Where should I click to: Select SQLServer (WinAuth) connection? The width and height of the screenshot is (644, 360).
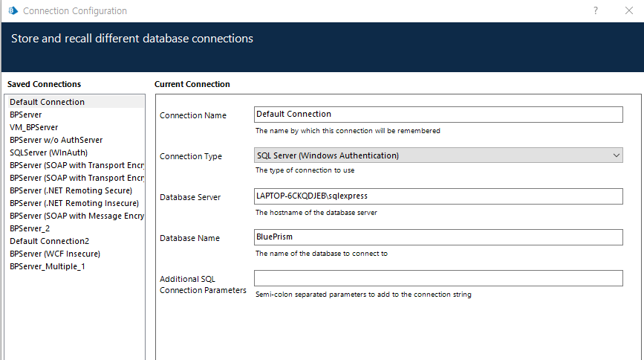[x=75, y=152]
